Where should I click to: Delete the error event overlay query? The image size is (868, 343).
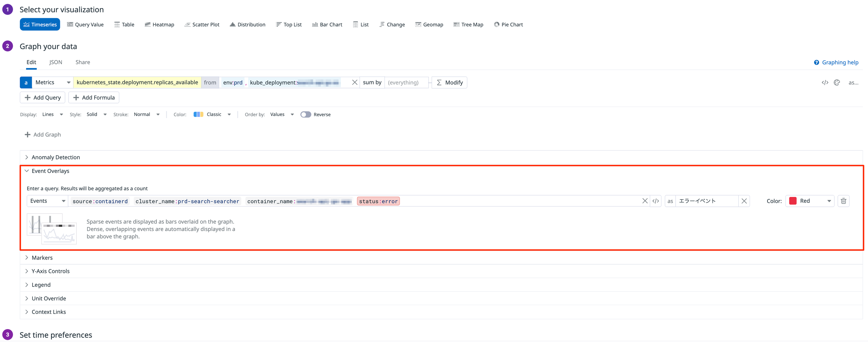(843, 201)
